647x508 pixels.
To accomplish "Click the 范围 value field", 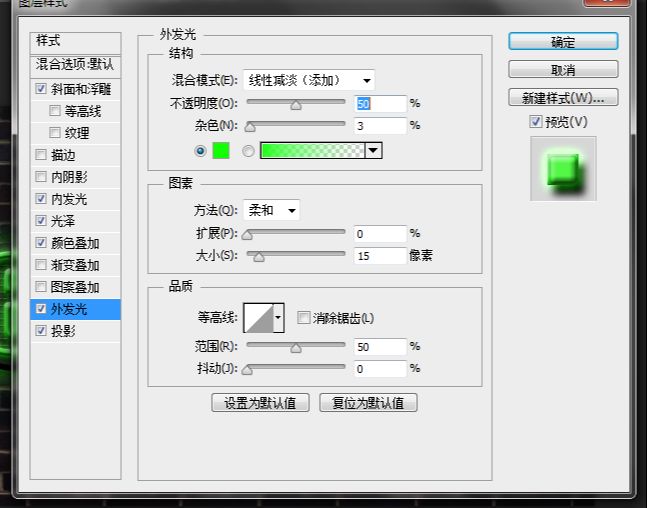I will (x=380, y=347).
